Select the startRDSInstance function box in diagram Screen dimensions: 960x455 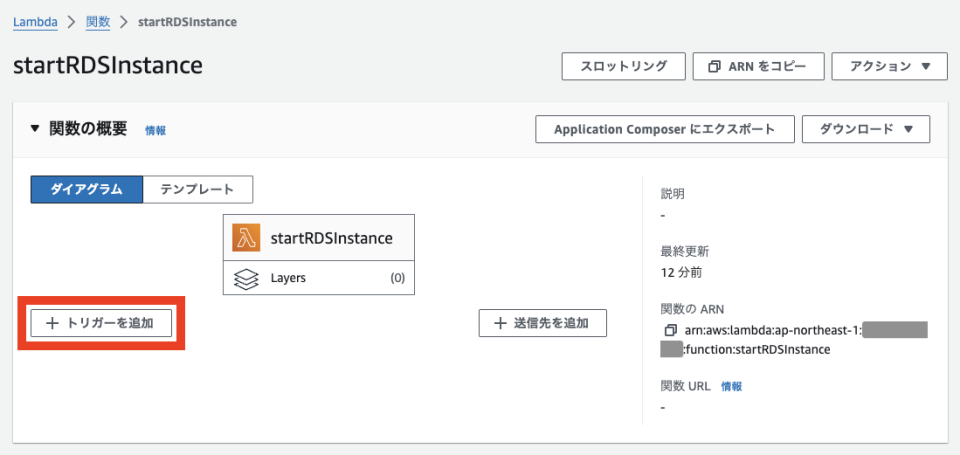pyautogui.click(x=330, y=238)
